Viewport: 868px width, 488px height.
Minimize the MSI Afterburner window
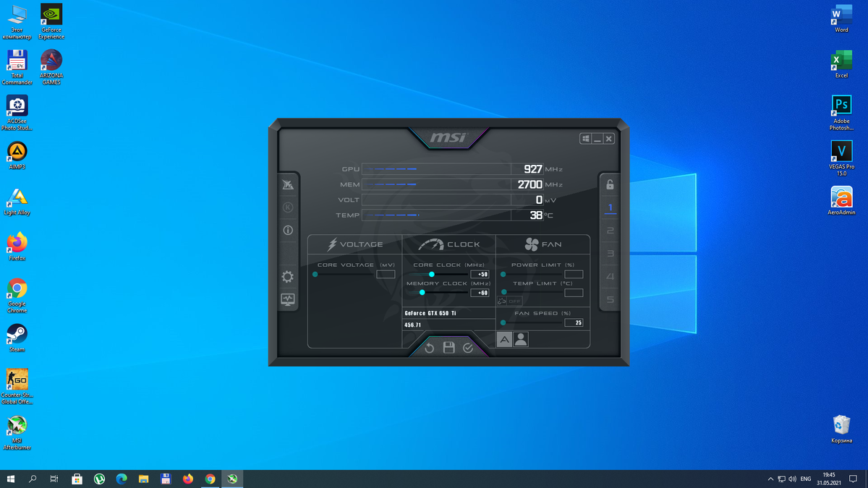(597, 139)
